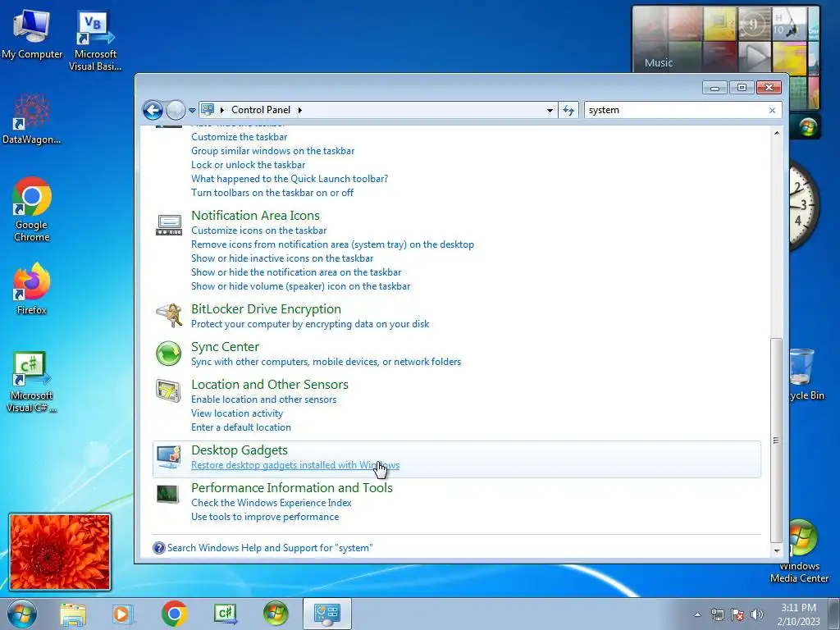This screenshot has width=840, height=630.
Task: Open the Windows Start button
Action: point(22,614)
